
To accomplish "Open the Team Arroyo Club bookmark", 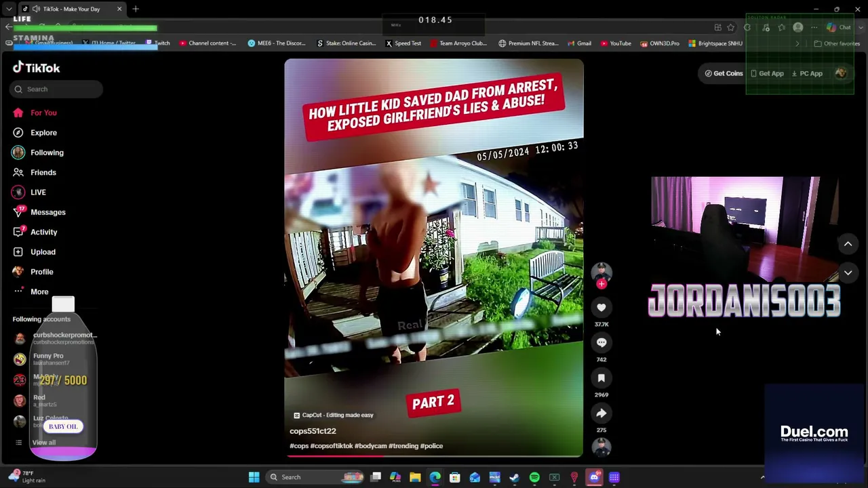I will click(x=458, y=43).
